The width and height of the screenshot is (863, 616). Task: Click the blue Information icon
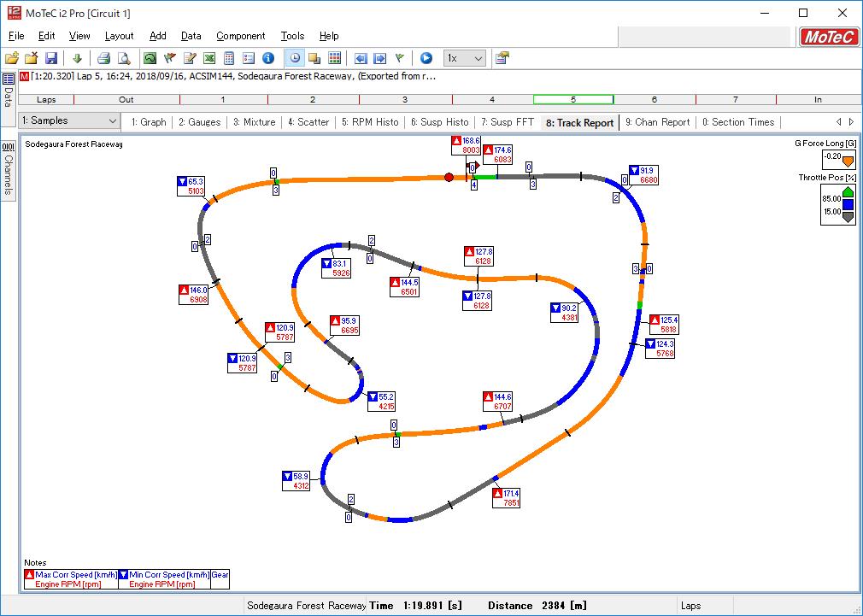(x=268, y=58)
